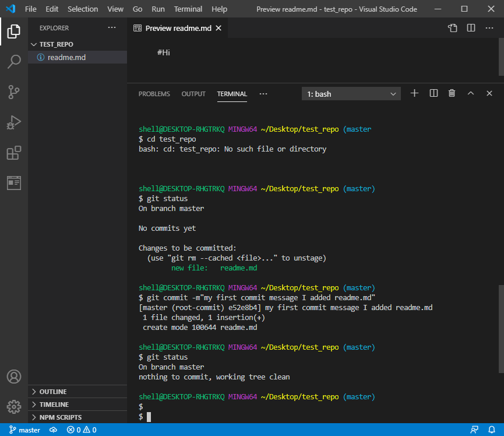The height and width of the screenshot is (436, 504).
Task: Open Explorer views and more actions menu
Action: [x=112, y=27]
